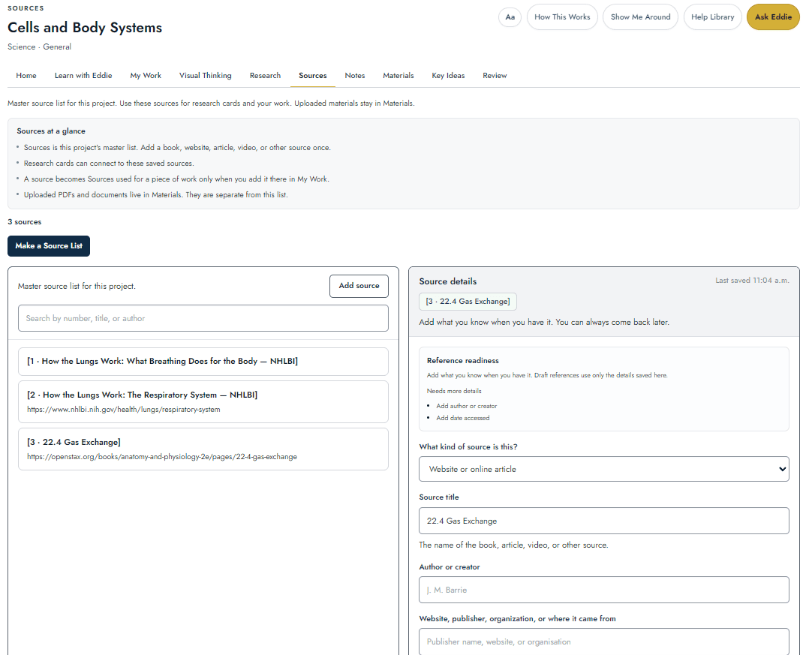The image size is (812, 655).
Task: Click the Author or creator field
Action: (604, 590)
